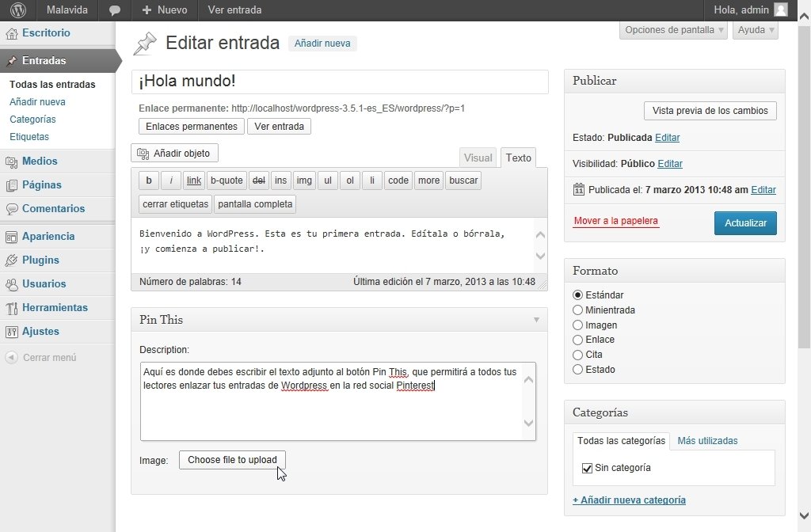Open Categorías submenu item
This screenshot has height=532, width=811.
point(32,120)
